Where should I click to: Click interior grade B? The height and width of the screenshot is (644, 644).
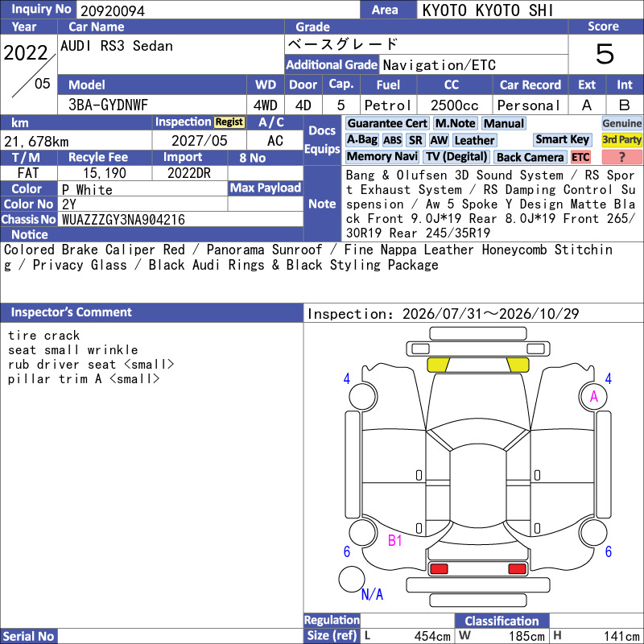click(625, 105)
